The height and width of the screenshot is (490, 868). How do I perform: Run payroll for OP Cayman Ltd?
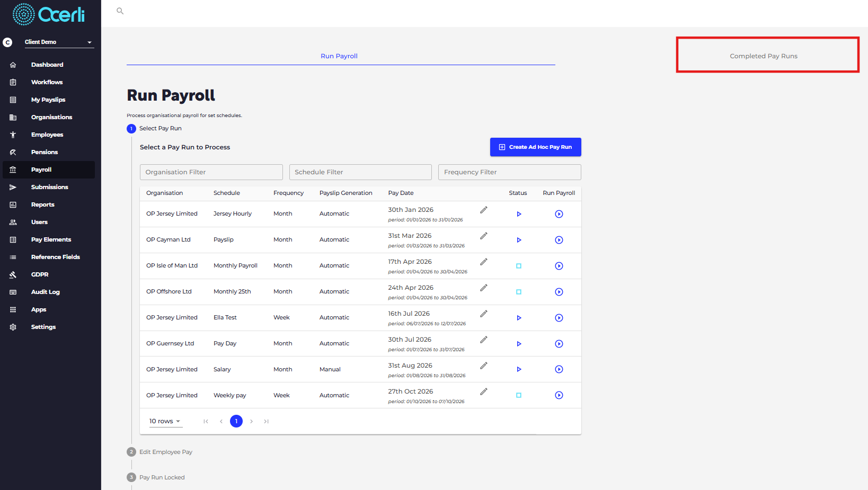pyautogui.click(x=559, y=240)
